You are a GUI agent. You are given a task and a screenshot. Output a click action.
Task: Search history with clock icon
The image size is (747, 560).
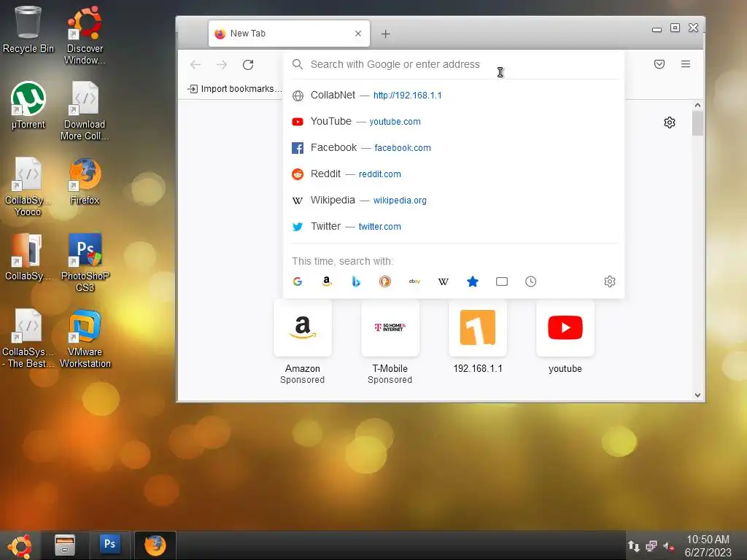pos(531,281)
